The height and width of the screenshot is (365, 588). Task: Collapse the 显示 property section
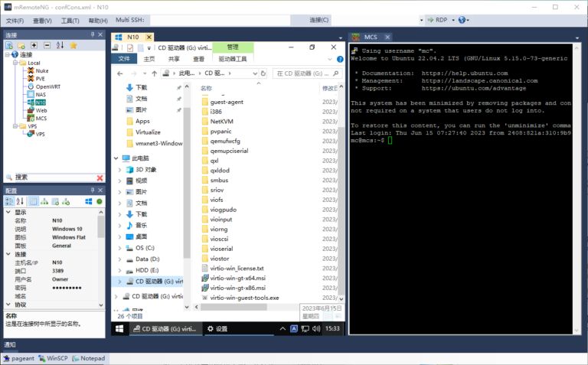tap(8, 212)
